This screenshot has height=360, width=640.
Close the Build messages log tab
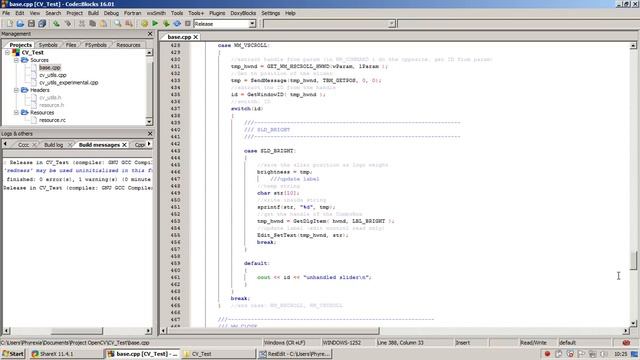pos(124,145)
